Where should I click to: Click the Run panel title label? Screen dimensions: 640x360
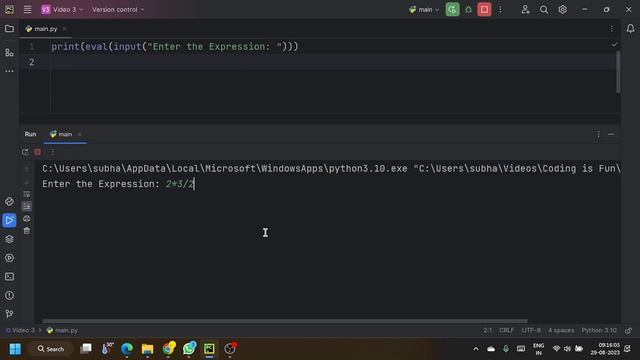tap(30, 134)
